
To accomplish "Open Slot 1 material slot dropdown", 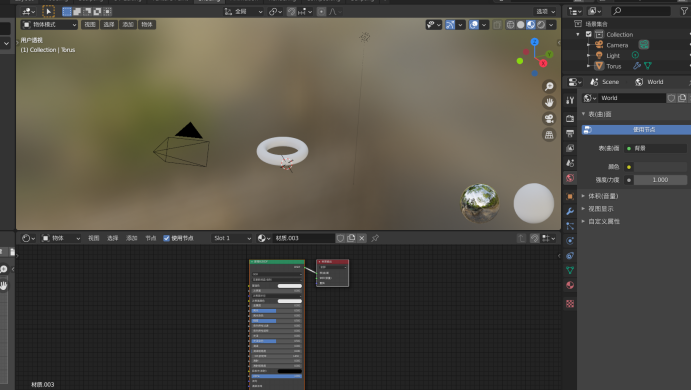I will pos(231,238).
